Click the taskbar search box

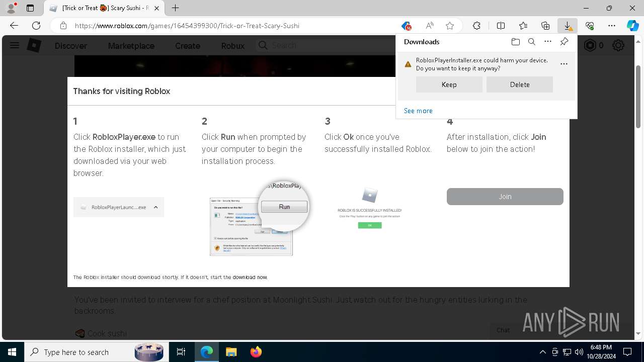point(96,352)
